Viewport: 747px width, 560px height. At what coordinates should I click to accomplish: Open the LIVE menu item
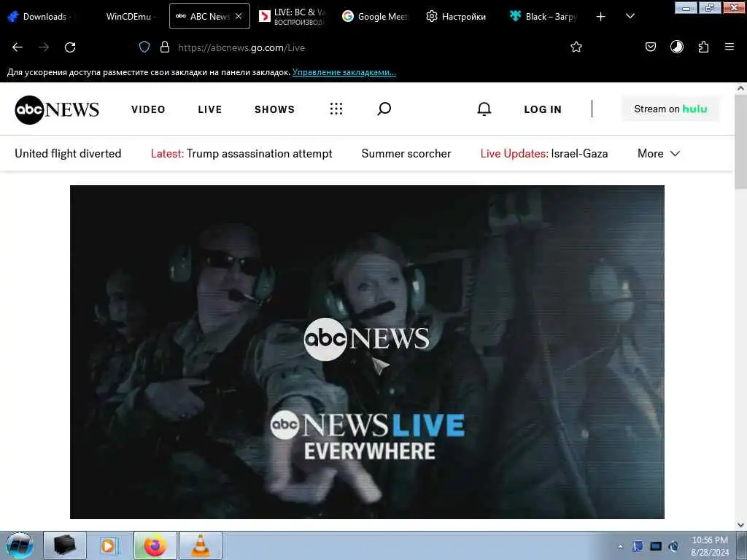point(210,109)
